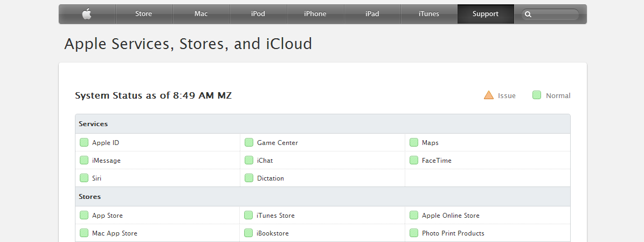Click the Mac App Store status icon
The image size is (644, 242).
tap(84, 233)
